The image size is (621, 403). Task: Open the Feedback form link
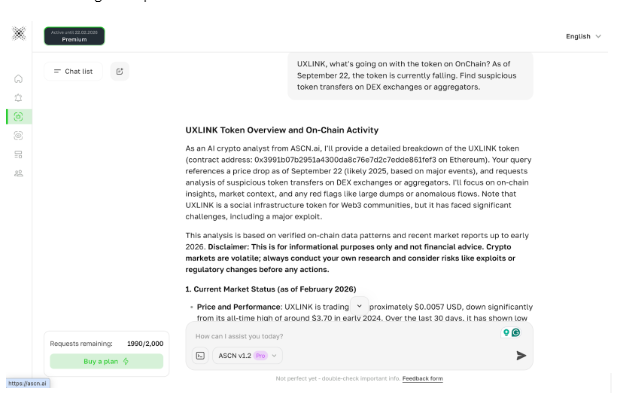[423, 379]
